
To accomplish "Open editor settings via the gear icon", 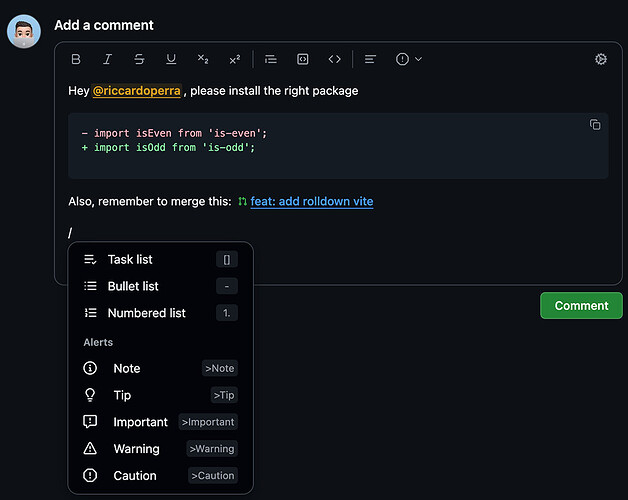I will click(x=601, y=59).
